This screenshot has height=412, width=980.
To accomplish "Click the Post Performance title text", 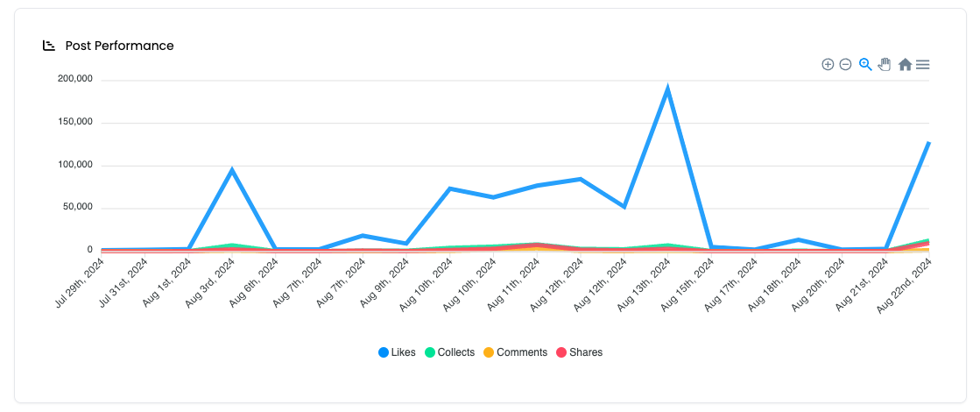I will (119, 46).
